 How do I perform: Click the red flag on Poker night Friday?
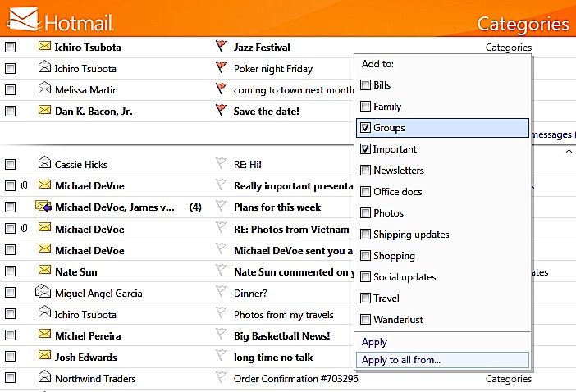click(220, 68)
